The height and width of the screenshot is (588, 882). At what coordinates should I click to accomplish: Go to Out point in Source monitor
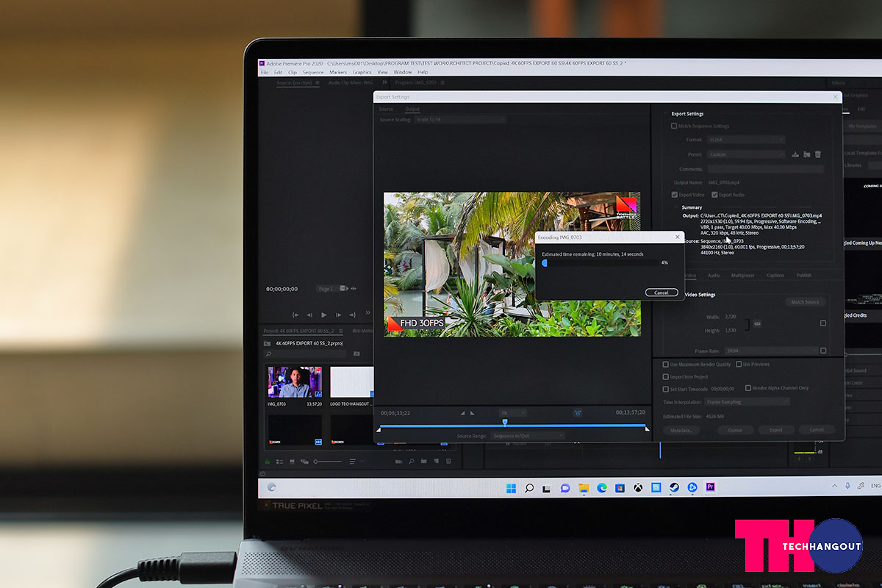point(352,315)
